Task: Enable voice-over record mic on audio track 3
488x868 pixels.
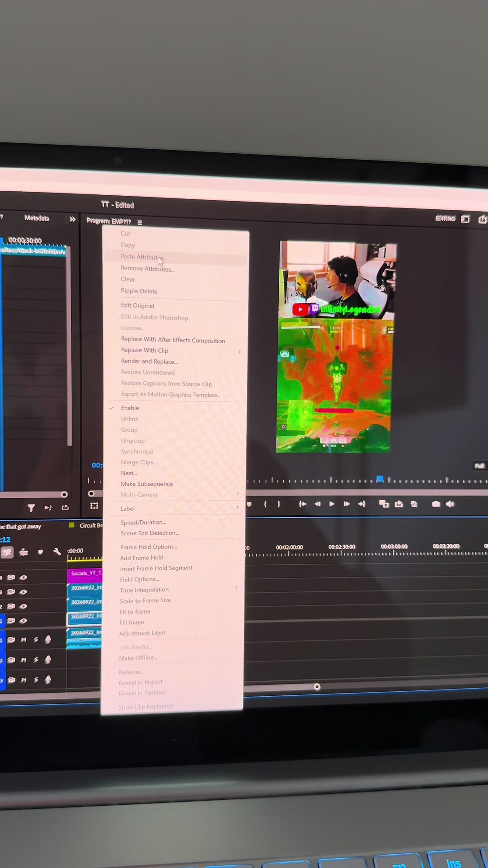Action: [x=48, y=679]
